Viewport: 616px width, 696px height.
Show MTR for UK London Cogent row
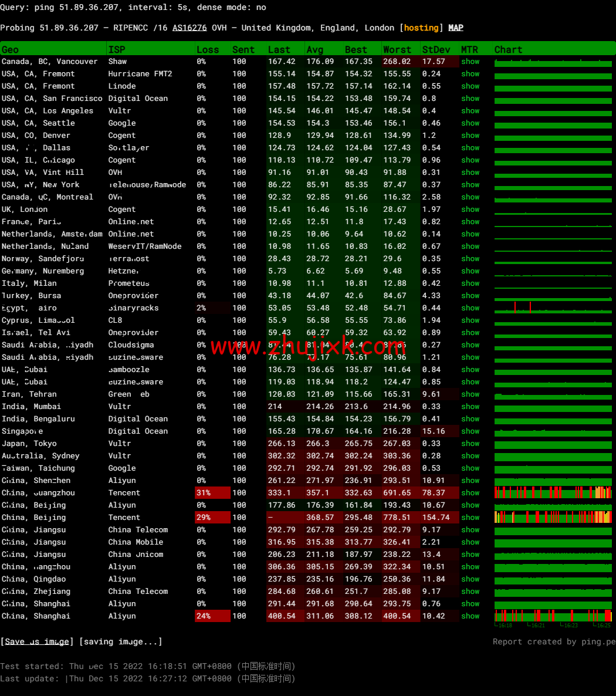click(470, 210)
